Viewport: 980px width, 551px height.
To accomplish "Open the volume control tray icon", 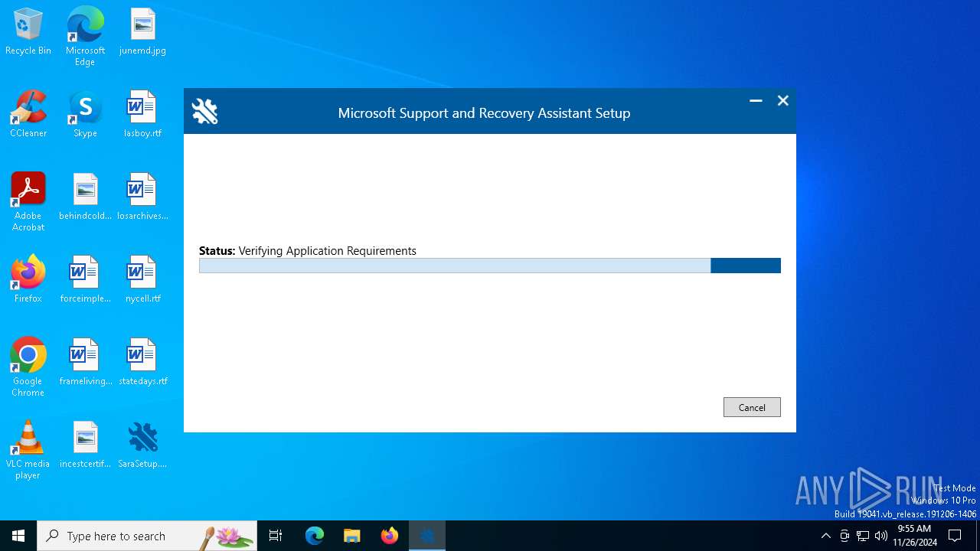I will 881,536.
